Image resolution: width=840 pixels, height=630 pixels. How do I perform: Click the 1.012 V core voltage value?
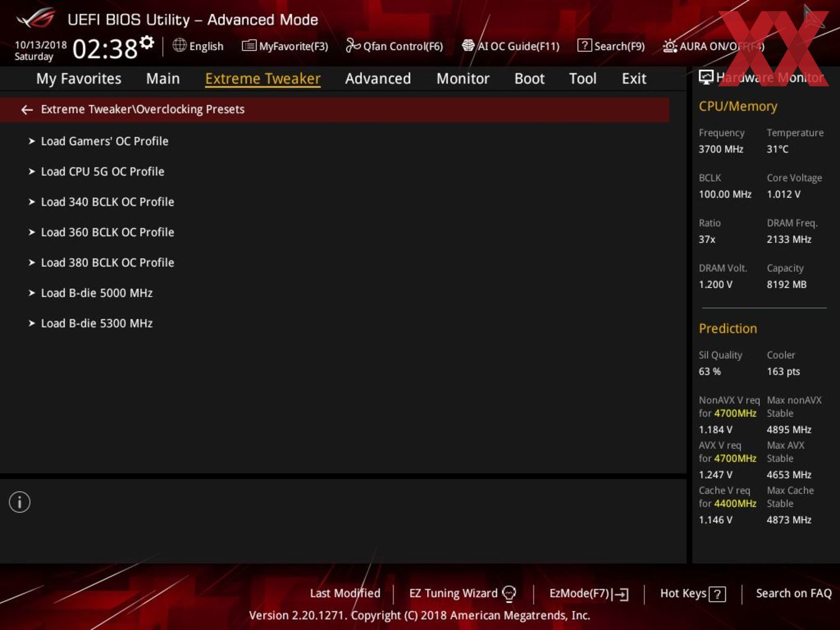coord(783,194)
